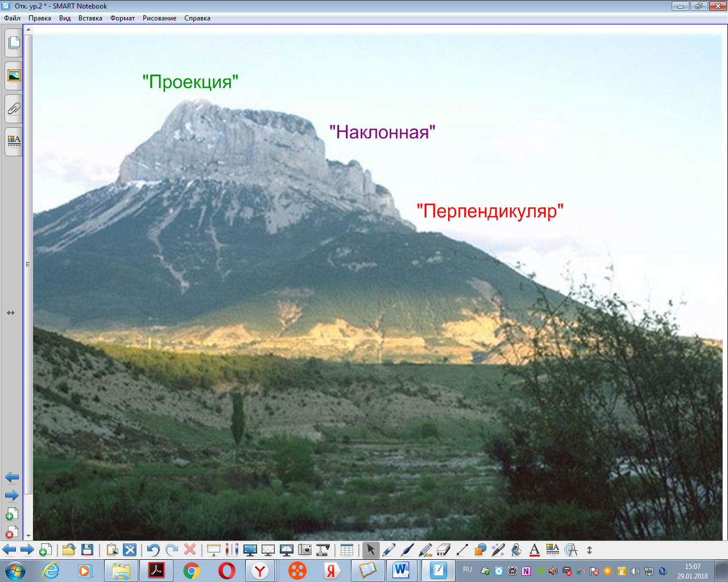Show the screen shade tool
728x582 pixels.
coord(214,550)
